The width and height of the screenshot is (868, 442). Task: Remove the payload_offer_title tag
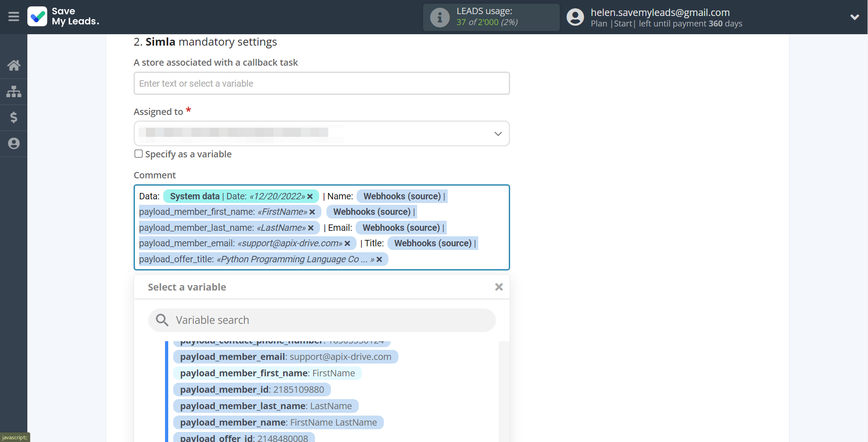point(379,260)
